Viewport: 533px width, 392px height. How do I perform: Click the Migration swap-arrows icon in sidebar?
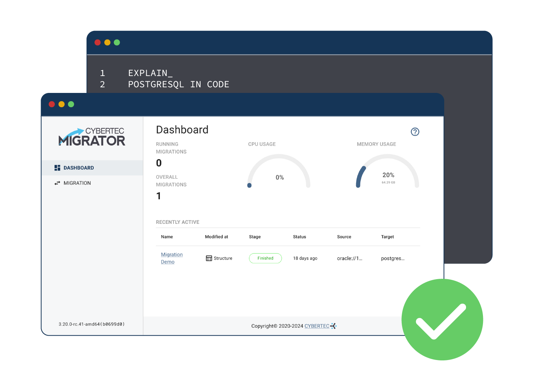tap(57, 183)
